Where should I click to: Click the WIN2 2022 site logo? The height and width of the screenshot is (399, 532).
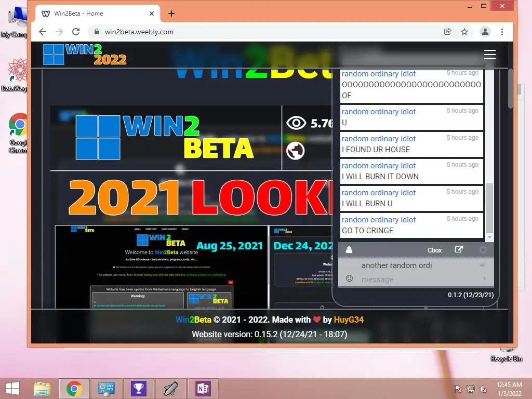click(85, 55)
